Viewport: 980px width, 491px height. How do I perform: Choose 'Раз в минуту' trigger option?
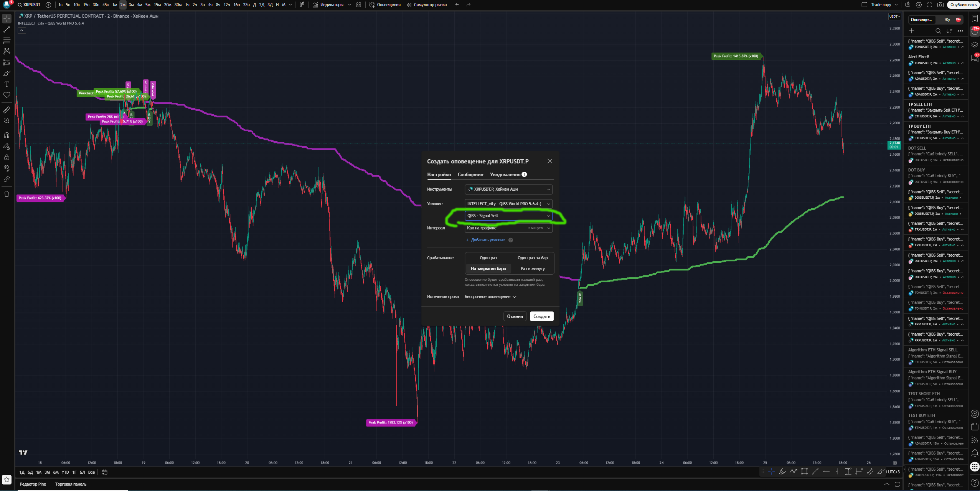coord(533,269)
